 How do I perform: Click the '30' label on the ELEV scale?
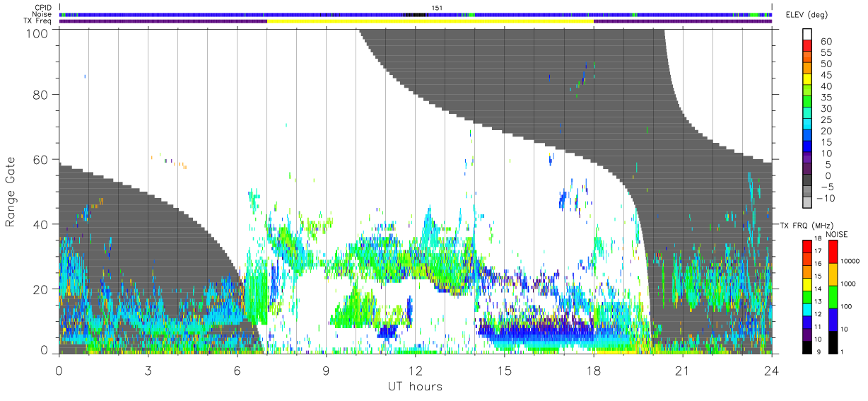tap(826, 108)
